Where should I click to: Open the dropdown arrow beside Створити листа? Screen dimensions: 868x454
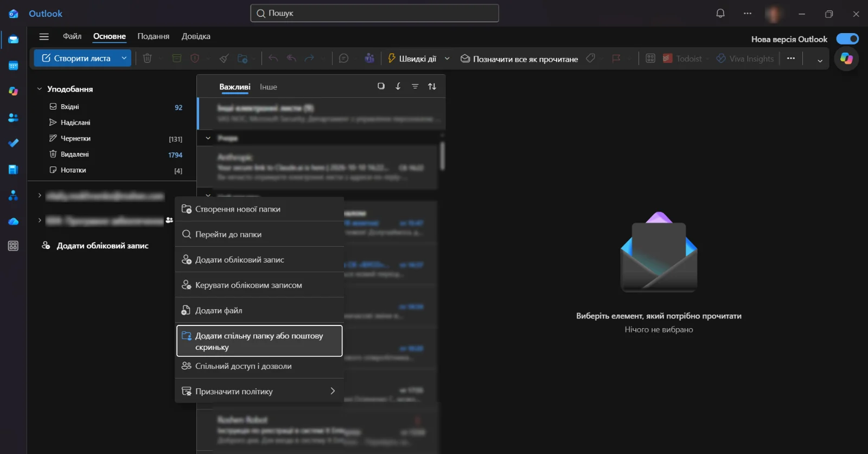point(124,59)
